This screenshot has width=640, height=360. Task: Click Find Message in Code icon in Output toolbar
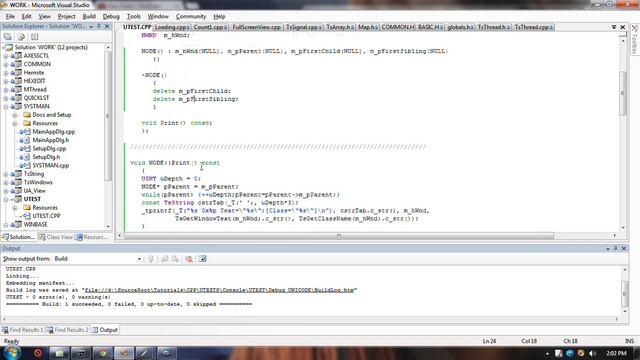(x=151, y=259)
